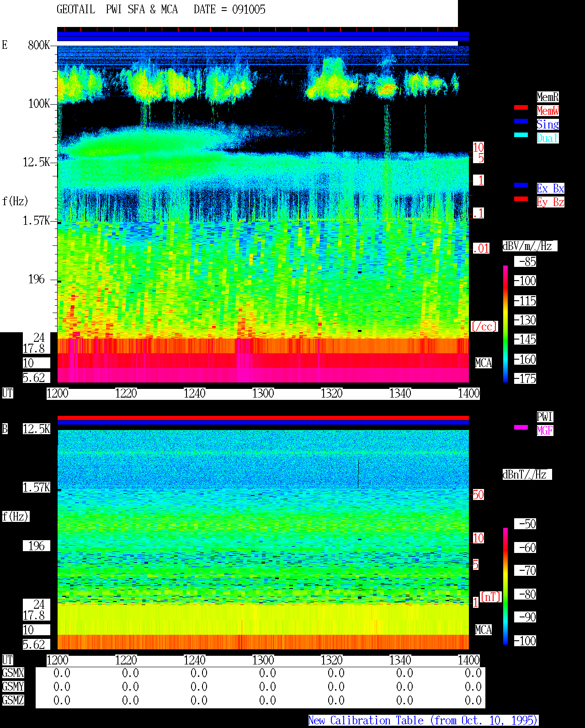This screenshot has height=728, width=585.
Task: Click the [/cc] density scale label
Action: coord(484,326)
